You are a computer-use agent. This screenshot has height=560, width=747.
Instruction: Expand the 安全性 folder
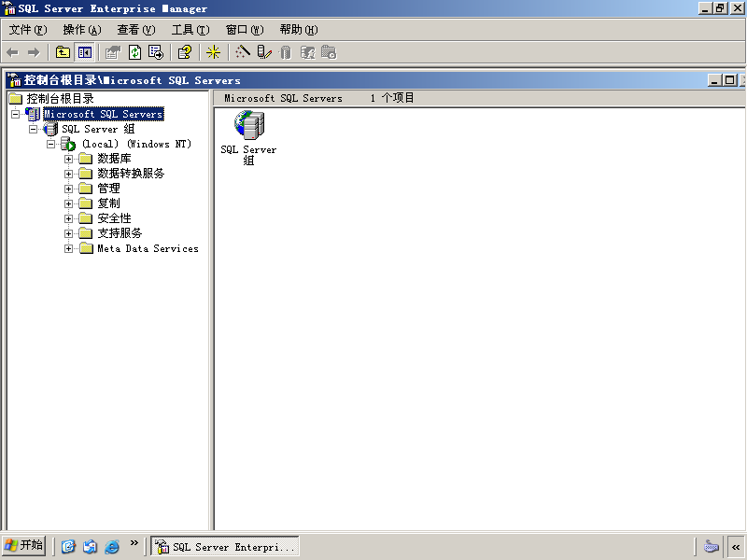(x=68, y=218)
